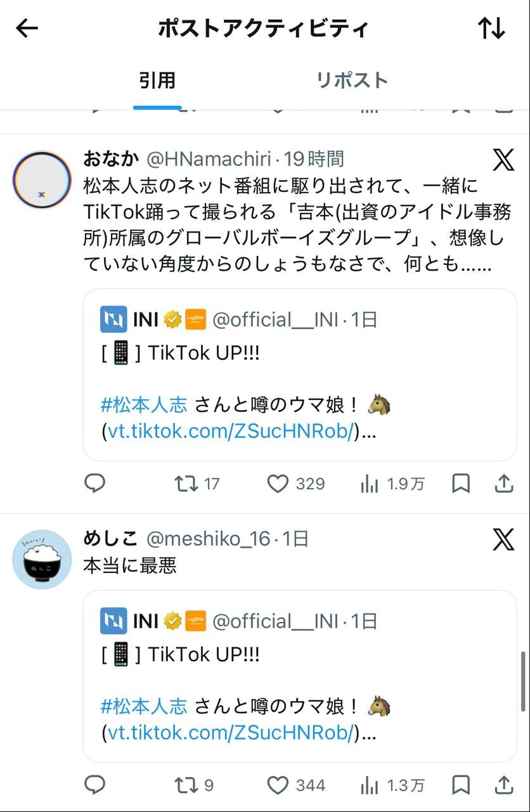The width and height of the screenshot is (530, 812).
Task: Open the sort order arrows icon
Action: (x=491, y=29)
